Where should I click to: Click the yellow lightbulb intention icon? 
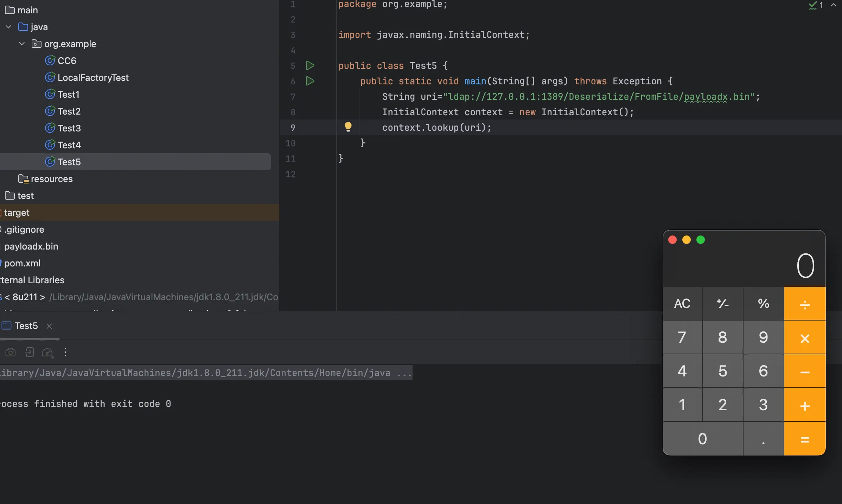348,127
